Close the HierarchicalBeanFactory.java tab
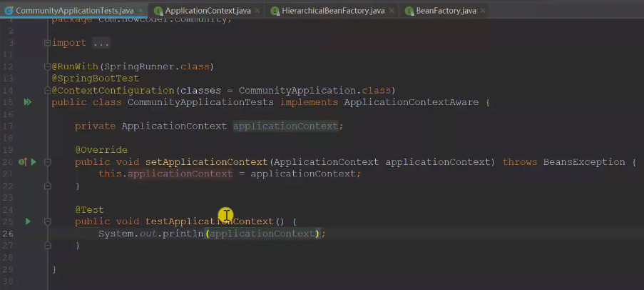Image resolution: width=644 pixels, height=290 pixels. tap(392, 11)
